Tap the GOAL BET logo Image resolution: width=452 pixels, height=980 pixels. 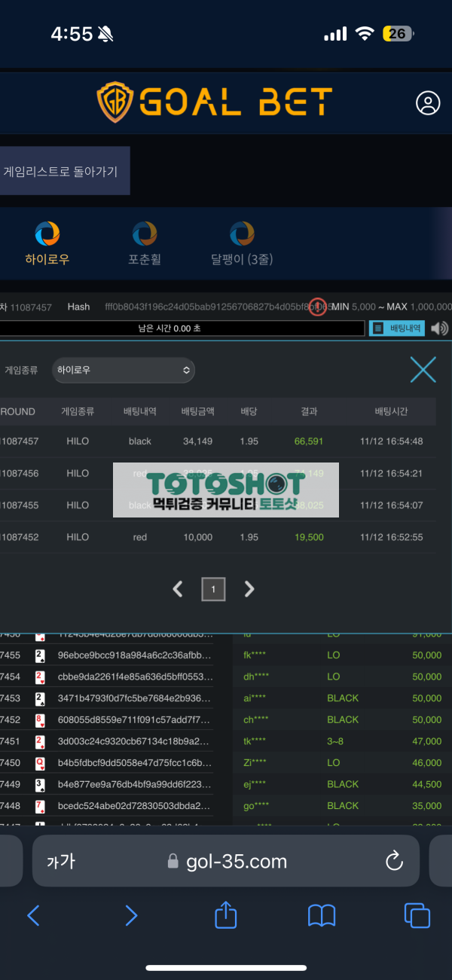(x=215, y=102)
